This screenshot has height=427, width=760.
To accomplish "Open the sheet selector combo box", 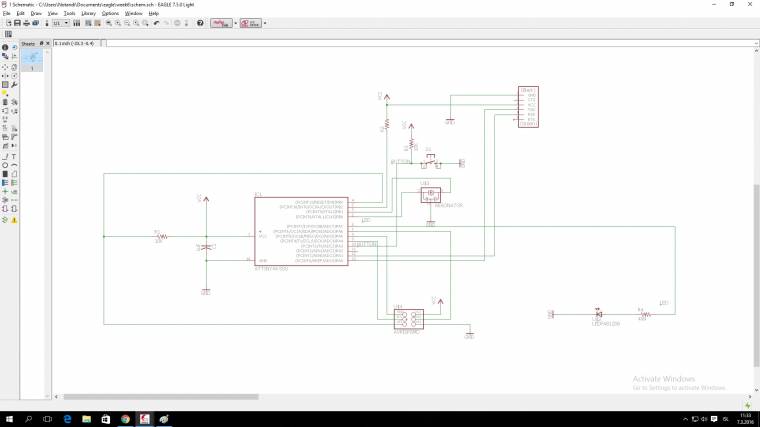I will 61,23.
